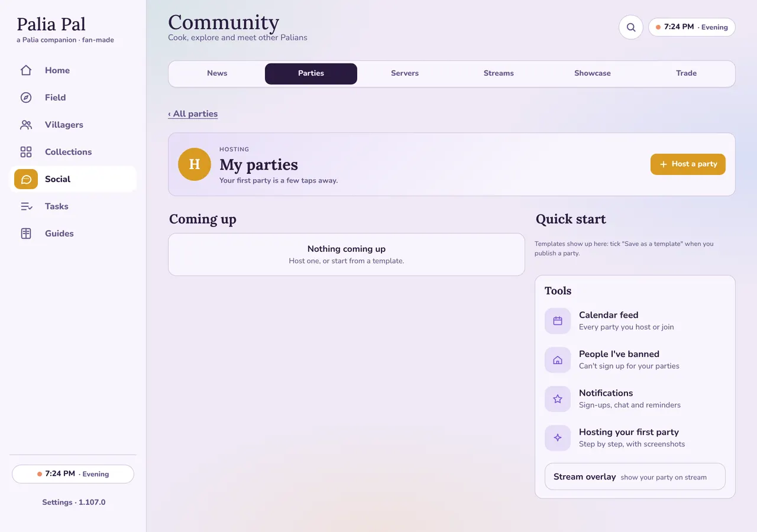757x532 pixels.
Task: Click the Villagers people icon
Action: pyautogui.click(x=26, y=125)
